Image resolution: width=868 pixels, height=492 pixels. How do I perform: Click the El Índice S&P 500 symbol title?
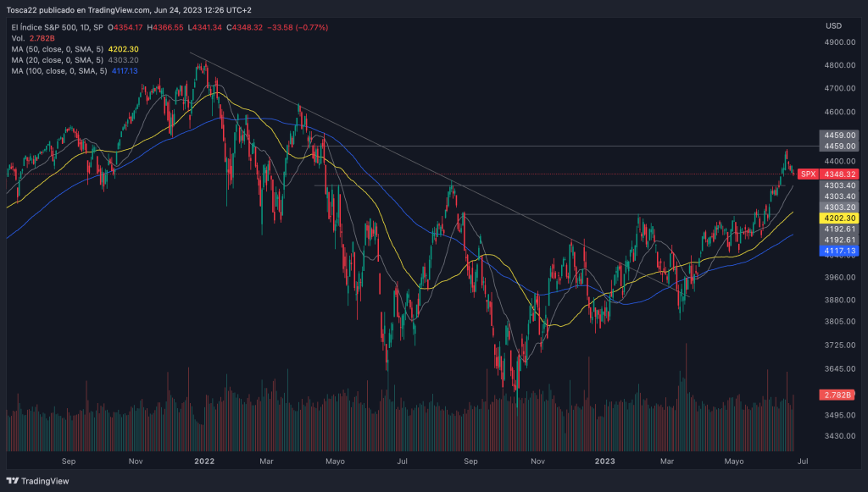[44, 28]
